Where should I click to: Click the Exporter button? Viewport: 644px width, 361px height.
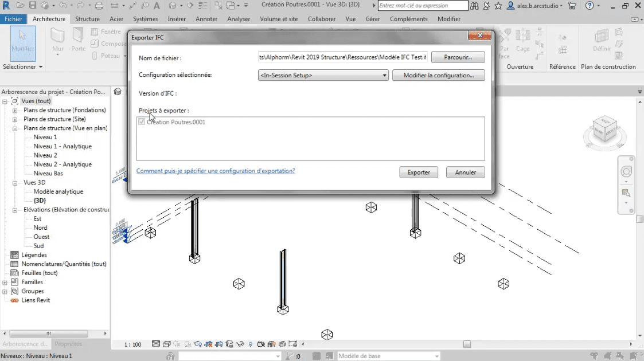pos(419,172)
